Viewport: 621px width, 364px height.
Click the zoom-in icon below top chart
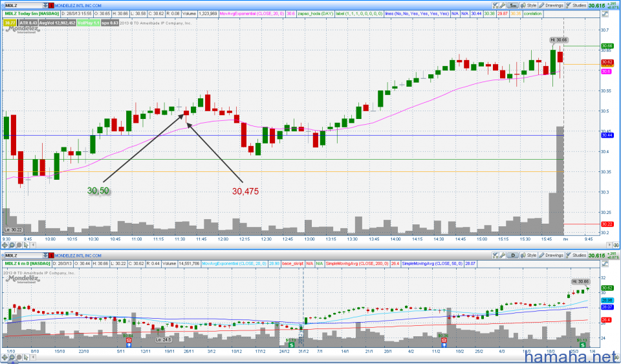click(12, 245)
